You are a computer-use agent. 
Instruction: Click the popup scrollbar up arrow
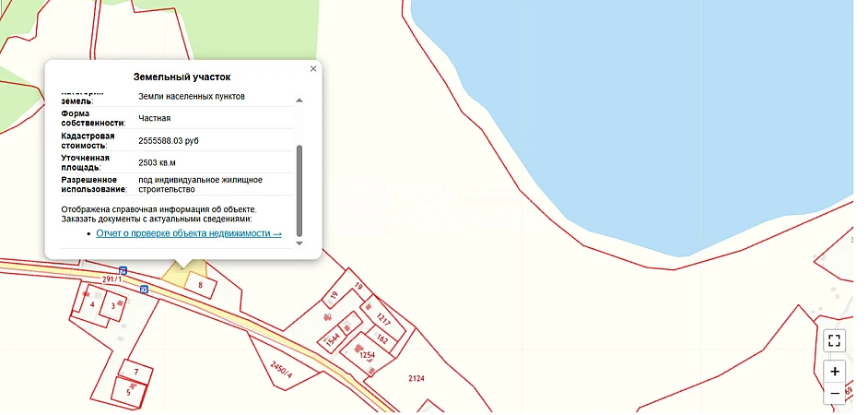[x=299, y=100]
